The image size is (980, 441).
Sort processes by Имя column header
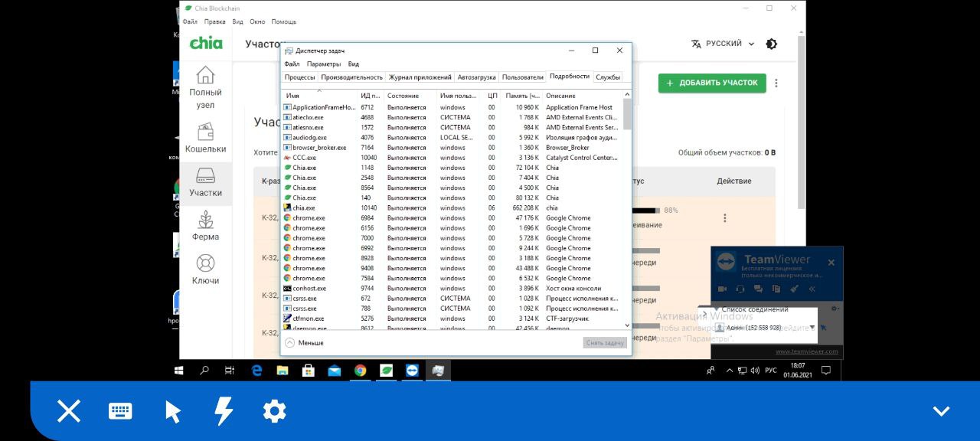click(320, 96)
